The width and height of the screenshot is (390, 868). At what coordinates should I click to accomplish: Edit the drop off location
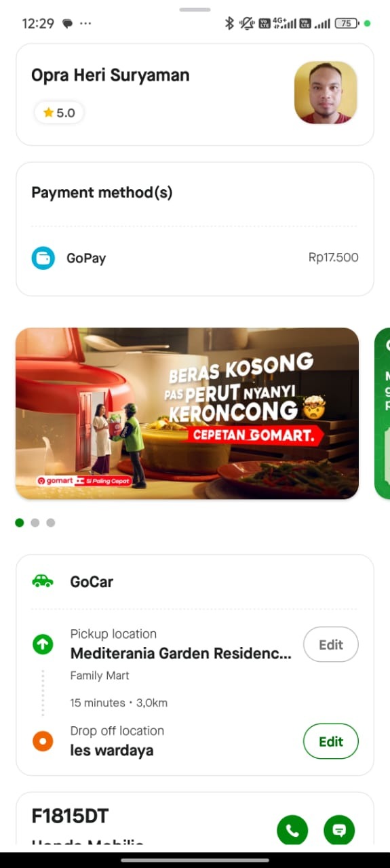331,741
